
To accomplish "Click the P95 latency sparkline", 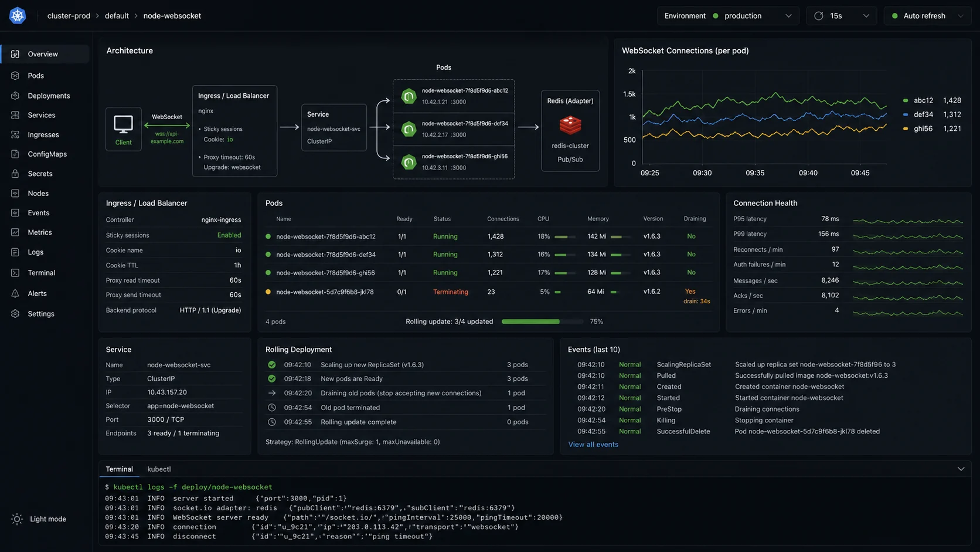I will click(908, 221).
